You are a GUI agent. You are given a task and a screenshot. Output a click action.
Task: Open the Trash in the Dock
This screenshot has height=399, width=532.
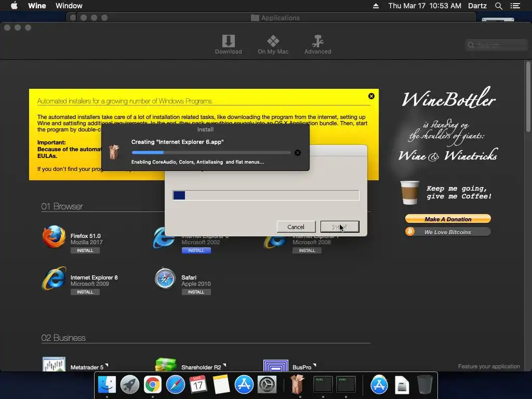424,385
